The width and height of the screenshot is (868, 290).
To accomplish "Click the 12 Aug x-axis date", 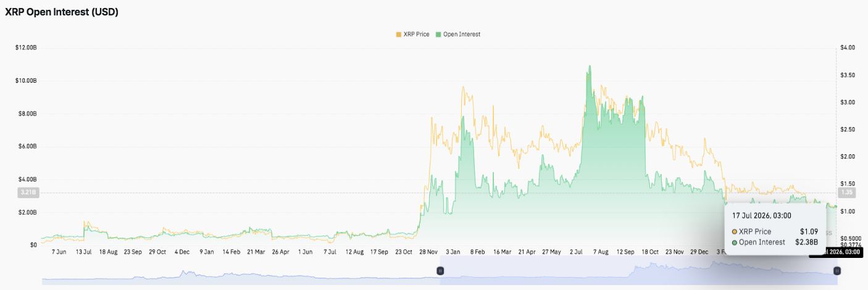I will 354,252.
